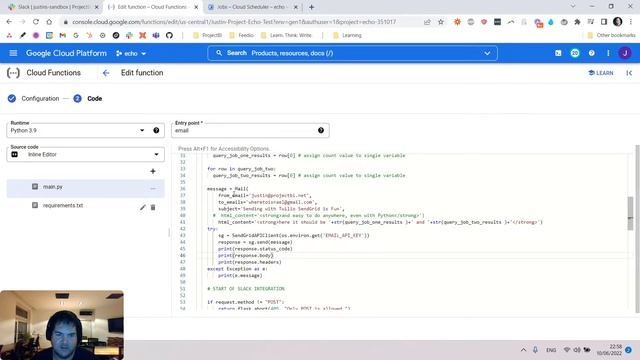Show hidden system tray icons chevron
This screenshot has height=360, width=640.
pyautogui.click(x=523, y=350)
